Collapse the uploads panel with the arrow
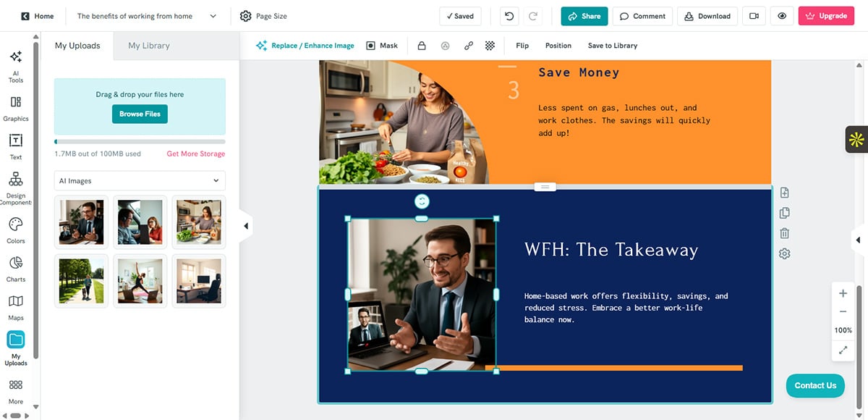Image resolution: width=868 pixels, height=420 pixels. 246,225
